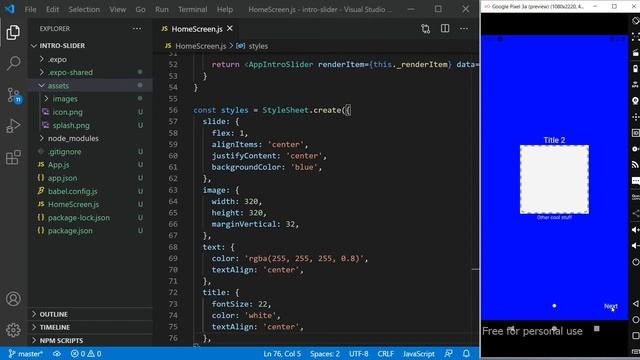640x360 pixels.
Task: Click the master branch indicator
Action: 25,354
